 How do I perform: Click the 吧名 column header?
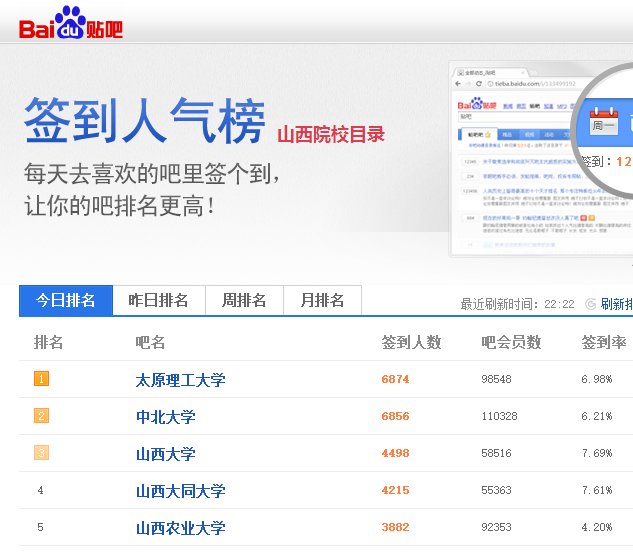[150, 342]
